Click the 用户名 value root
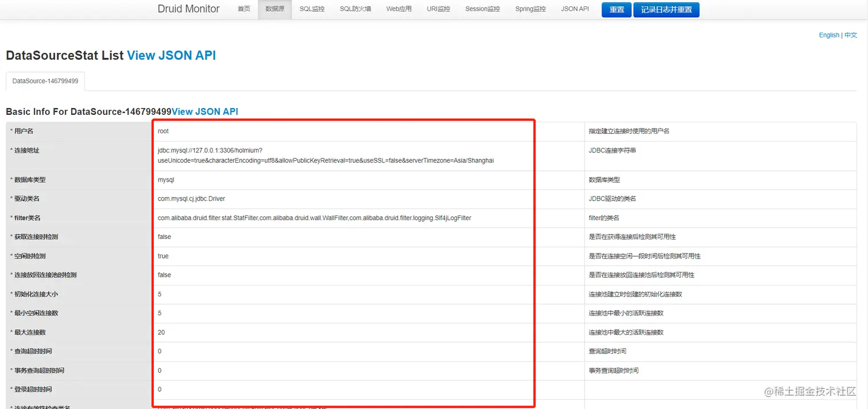 163,131
